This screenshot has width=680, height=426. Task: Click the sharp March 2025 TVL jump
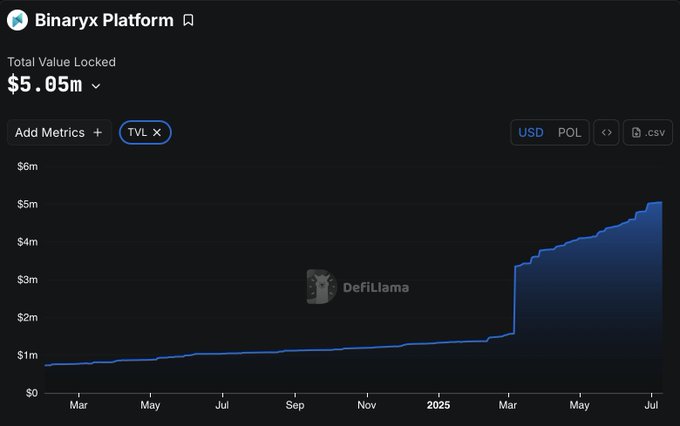(514, 299)
